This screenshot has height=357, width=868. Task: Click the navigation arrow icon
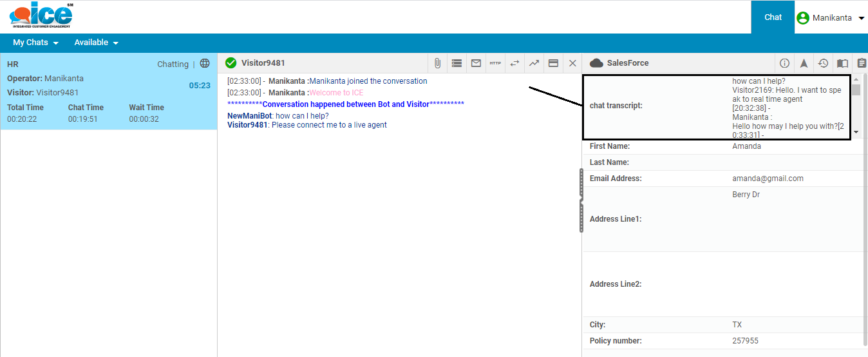pyautogui.click(x=804, y=63)
